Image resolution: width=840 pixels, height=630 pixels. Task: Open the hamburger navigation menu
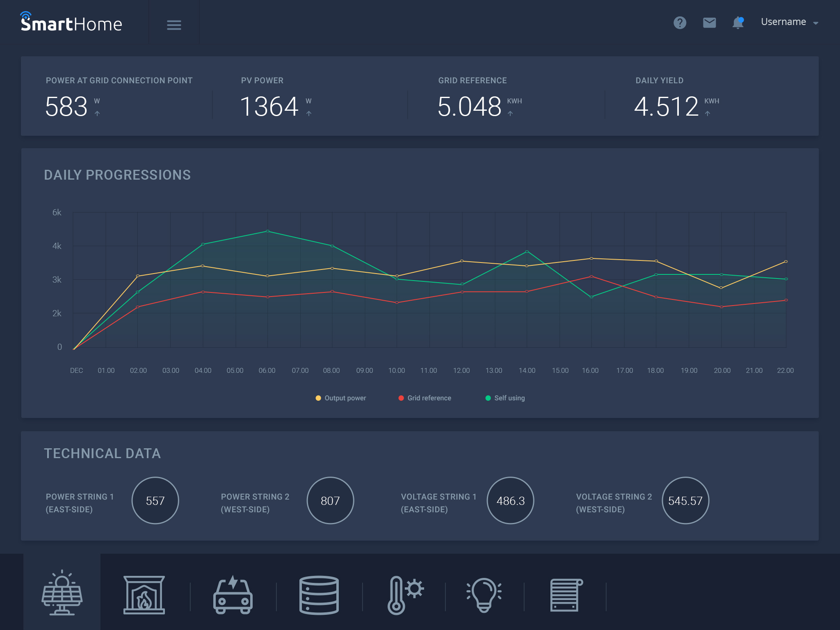pyautogui.click(x=174, y=25)
